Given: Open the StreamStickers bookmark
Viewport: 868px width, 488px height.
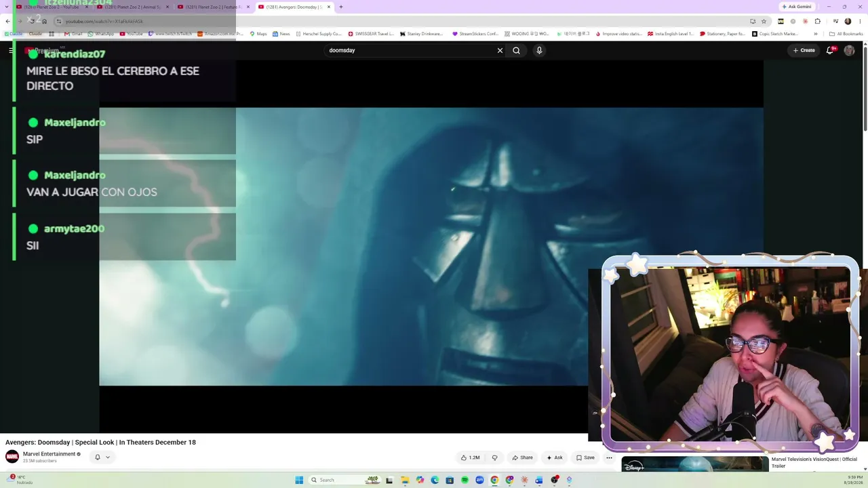Looking at the screenshot, I should [475, 34].
